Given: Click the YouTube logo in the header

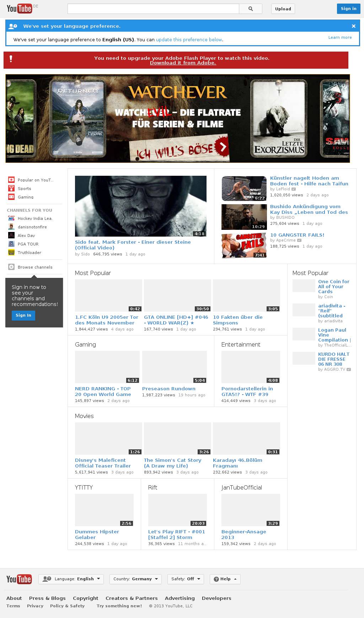Looking at the screenshot, I should click(20, 9).
